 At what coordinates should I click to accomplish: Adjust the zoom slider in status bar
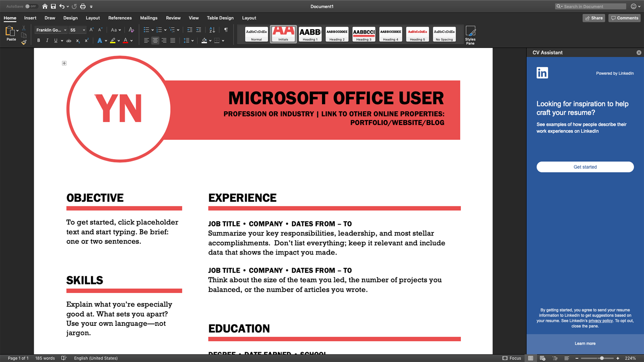[602, 358]
